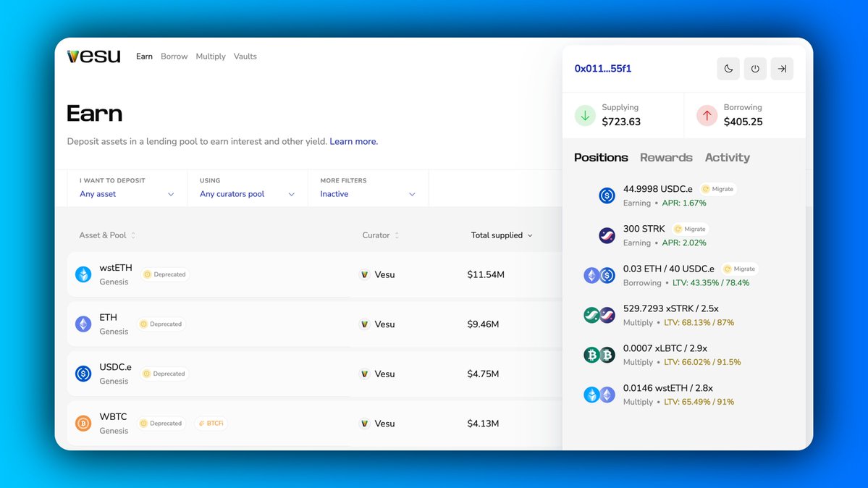The image size is (868, 488).
Task: Open the Activity tab
Action: 727,157
